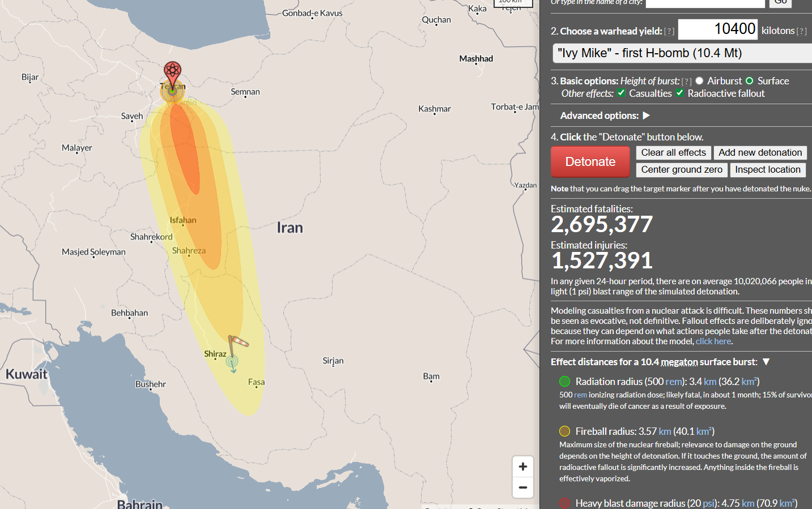Click 'rem' link in ionizing radiation description

pyautogui.click(x=580, y=395)
